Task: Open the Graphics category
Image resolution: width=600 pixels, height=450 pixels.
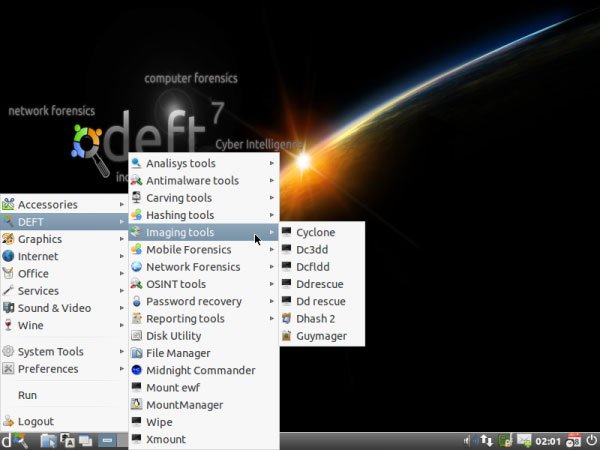Action: click(64, 239)
